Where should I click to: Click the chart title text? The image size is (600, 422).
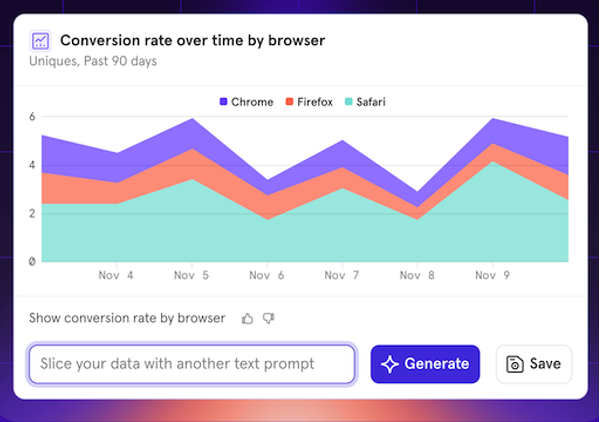click(192, 41)
